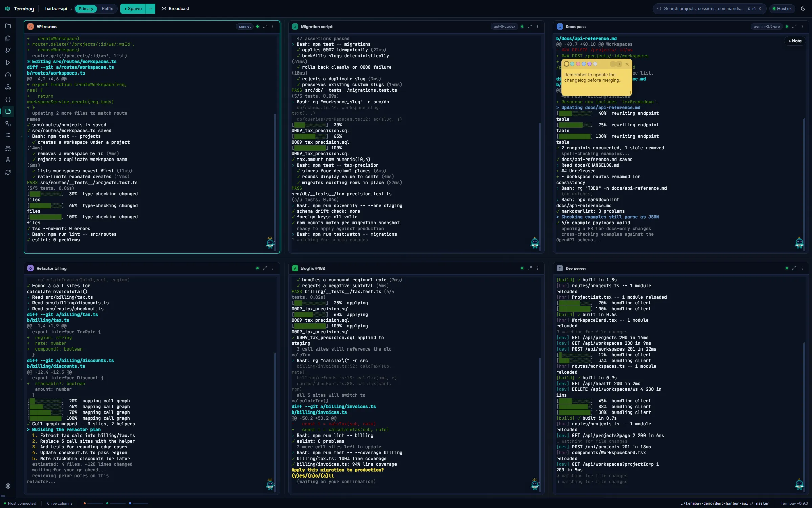This screenshot has width=812, height=508.
Task: Open the copy-files icon in sidebar
Action: point(8,38)
